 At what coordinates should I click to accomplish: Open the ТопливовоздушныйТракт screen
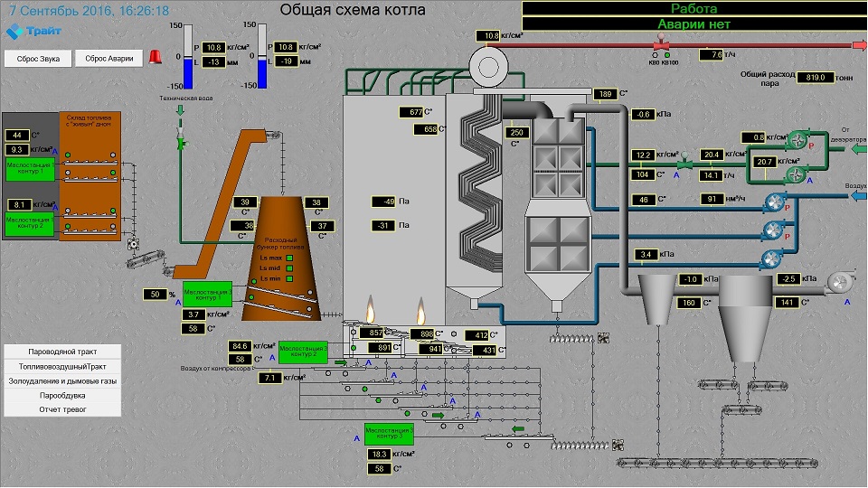tap(62, 366)
